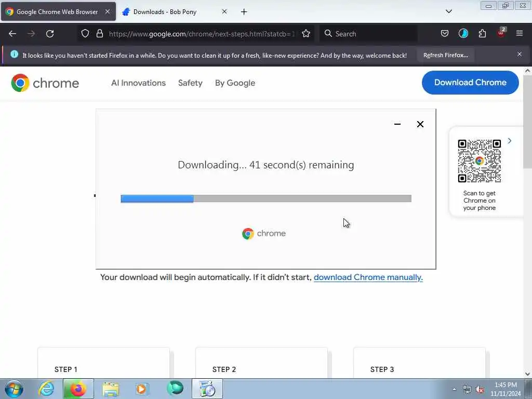
Task: Click the STEP 1 card
Action: [x=103, y=362]
